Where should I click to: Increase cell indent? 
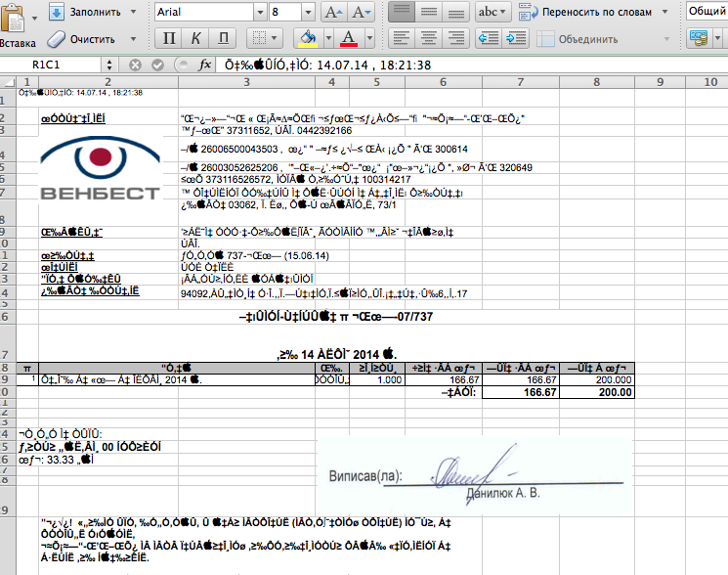[x=516, y=38]
